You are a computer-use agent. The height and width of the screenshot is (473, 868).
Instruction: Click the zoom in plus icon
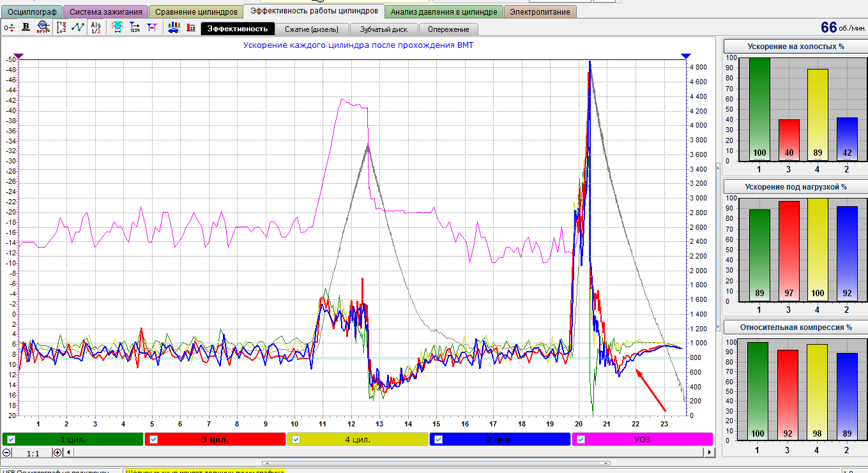tap(58, 453)
